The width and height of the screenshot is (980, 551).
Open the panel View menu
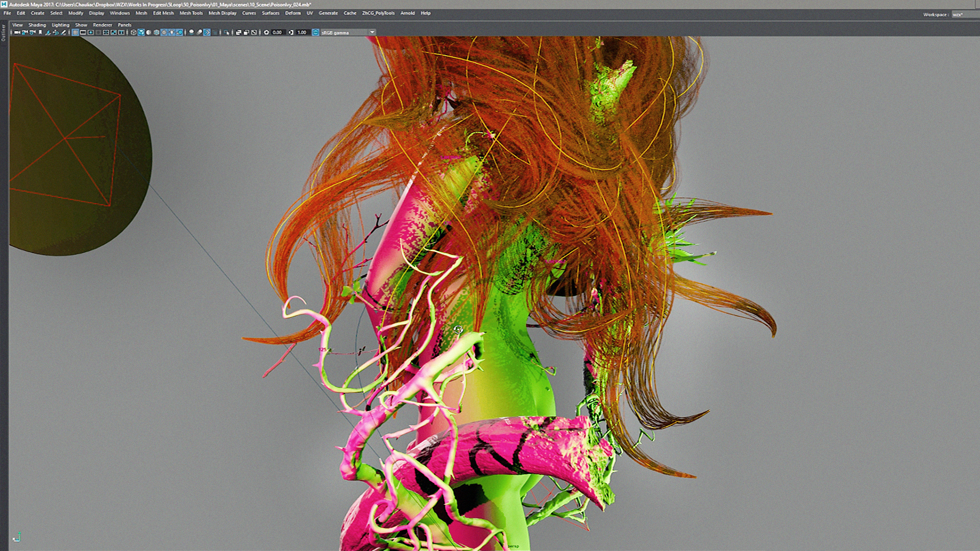point(17,25)
